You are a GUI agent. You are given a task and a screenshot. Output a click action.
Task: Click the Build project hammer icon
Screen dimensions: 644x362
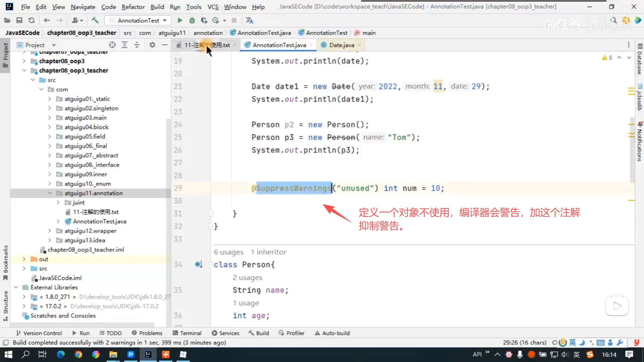[95, 20]
